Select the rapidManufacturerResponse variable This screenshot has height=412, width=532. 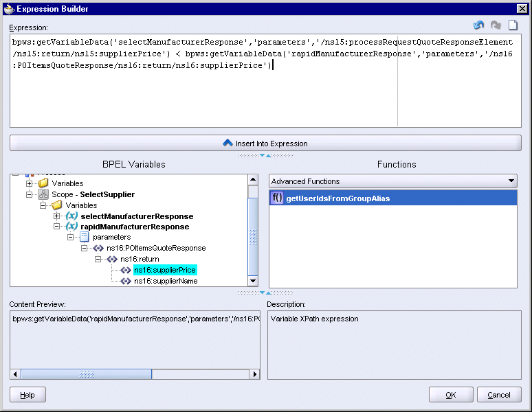[x=135, y=227]
